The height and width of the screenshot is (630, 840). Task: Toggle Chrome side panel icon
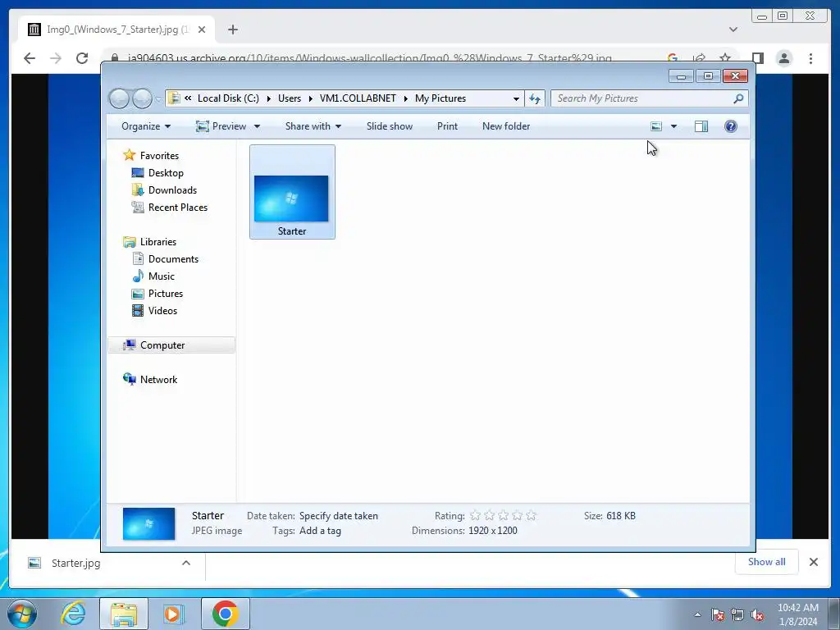click(x=757, y=58)
